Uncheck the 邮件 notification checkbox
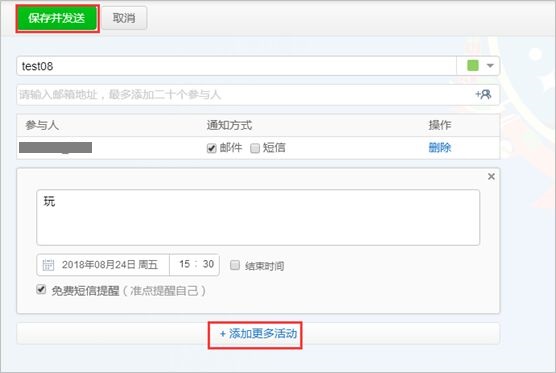Image resolution: width=556 pixels, height=373 pixels. (211, 148)
